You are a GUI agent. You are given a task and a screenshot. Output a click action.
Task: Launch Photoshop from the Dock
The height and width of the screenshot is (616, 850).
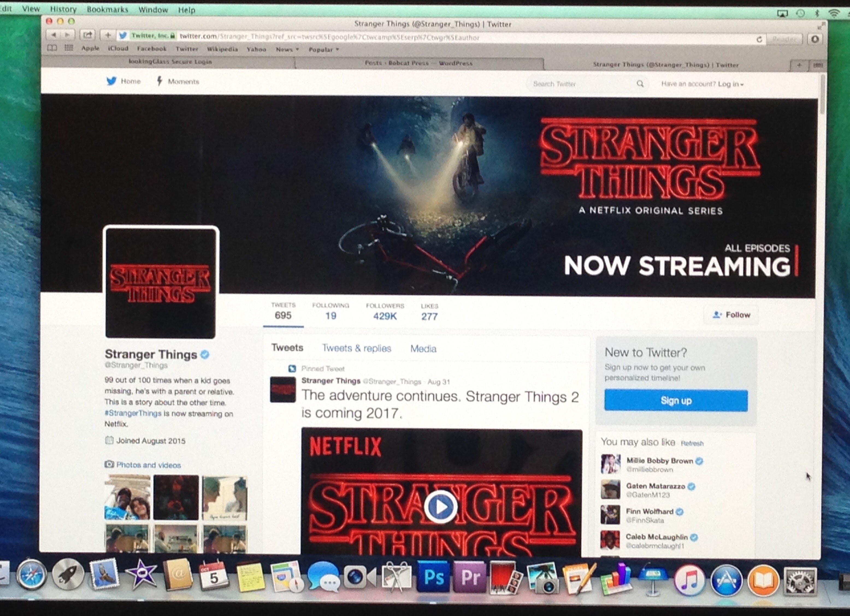(x=433, y=577)
